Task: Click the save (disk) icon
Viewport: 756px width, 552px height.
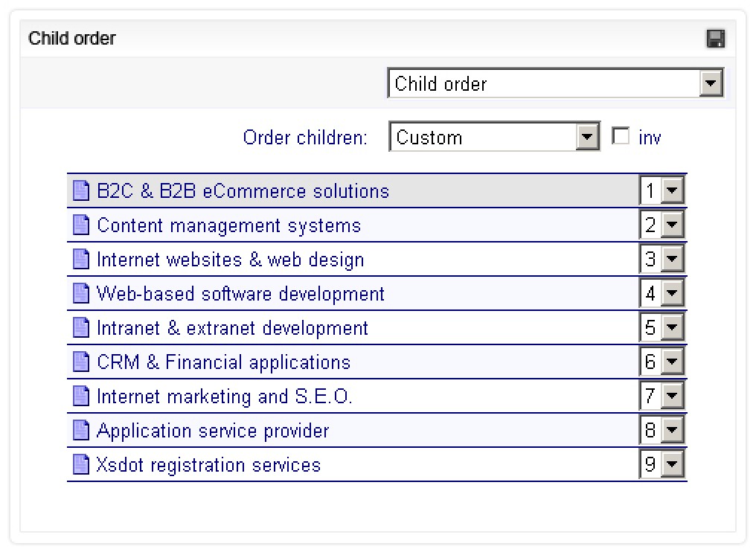Action: [717, 38]
